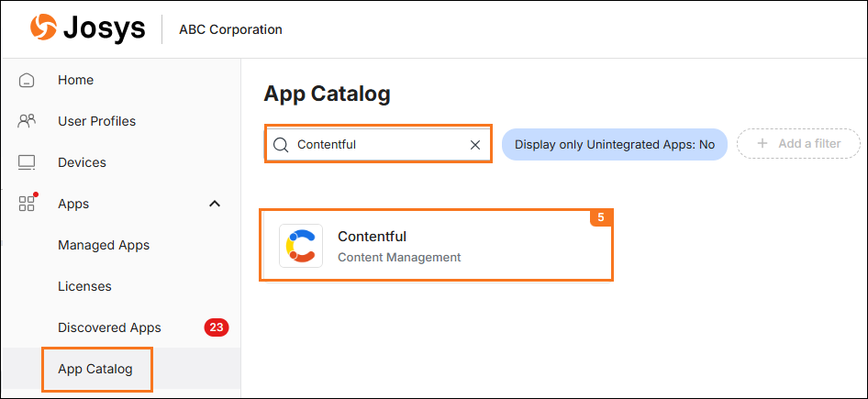Click the search magnifier icon
Image resolution: width=868 pixels, height=399 pixels.
pos(281,144)
